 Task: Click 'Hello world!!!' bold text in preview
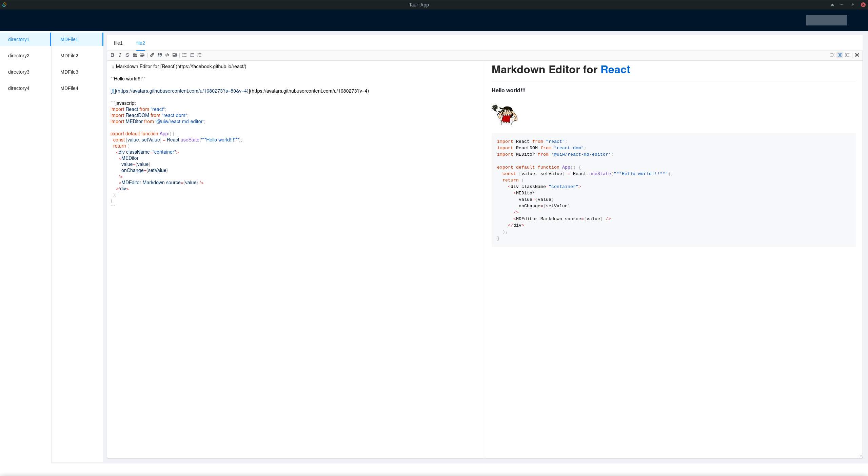[x=509, y=91]
